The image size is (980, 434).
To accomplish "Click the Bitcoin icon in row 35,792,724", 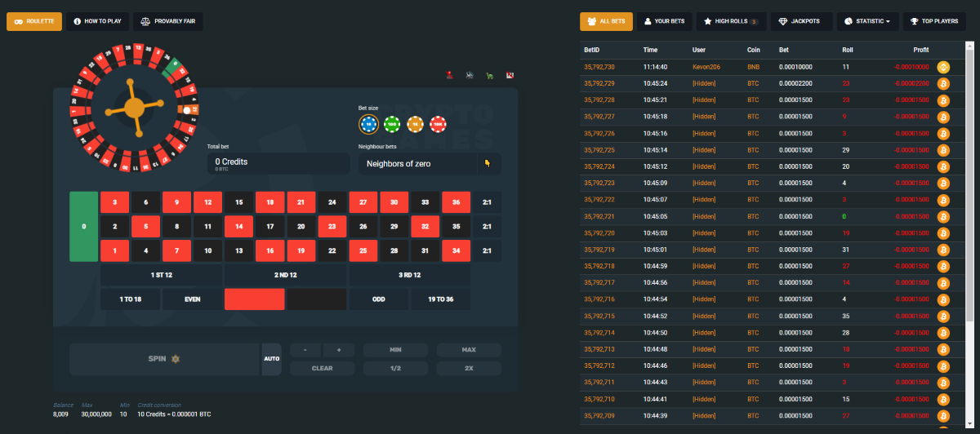I will click(x=942, y=166).
